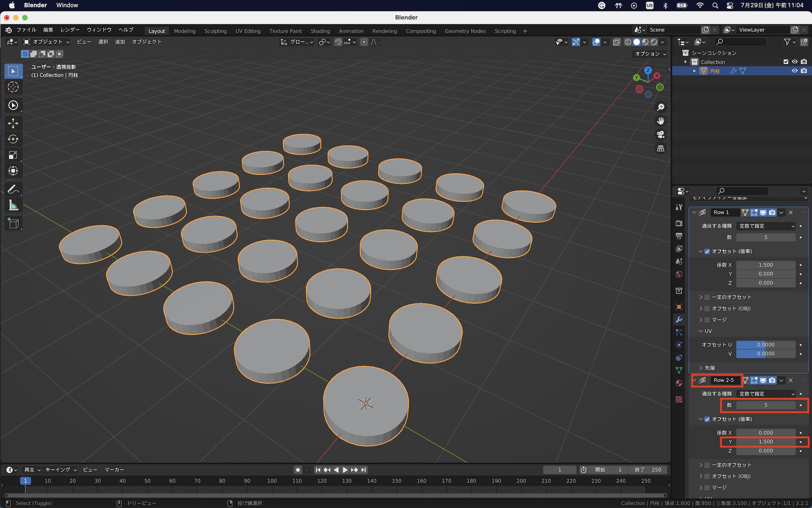Select the Scale tool
Screen dimensions: 812x508
tap(13, 155)
